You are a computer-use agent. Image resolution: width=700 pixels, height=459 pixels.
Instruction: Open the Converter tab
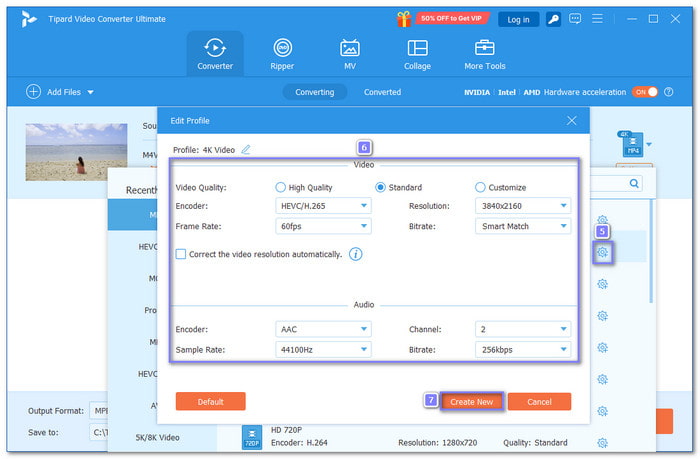(215, 54)
